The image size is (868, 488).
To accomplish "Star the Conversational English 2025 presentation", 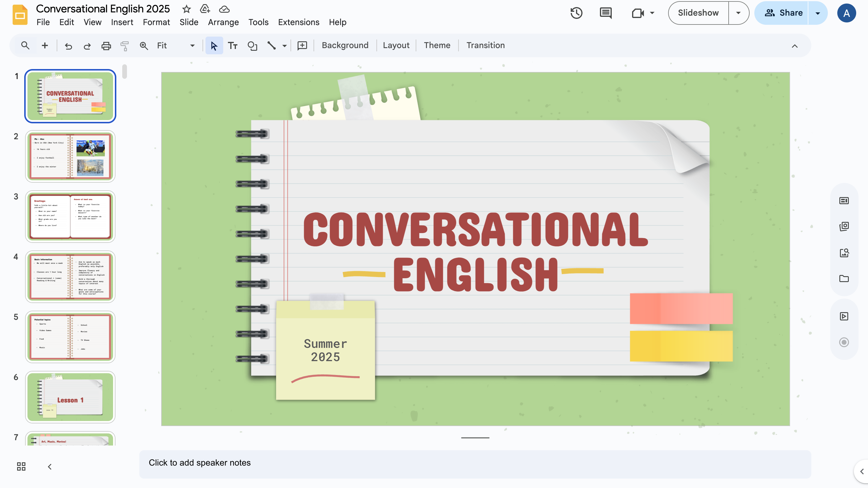I will tap(186, 9).
